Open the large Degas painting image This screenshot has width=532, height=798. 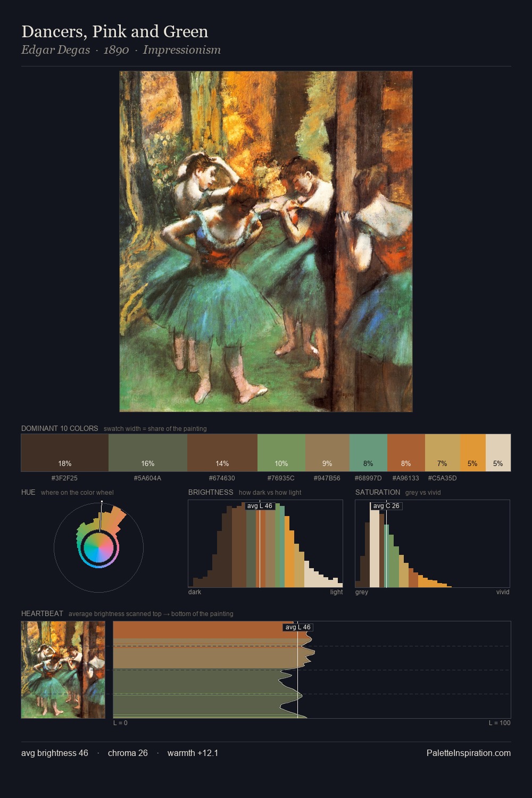(266, 242)
